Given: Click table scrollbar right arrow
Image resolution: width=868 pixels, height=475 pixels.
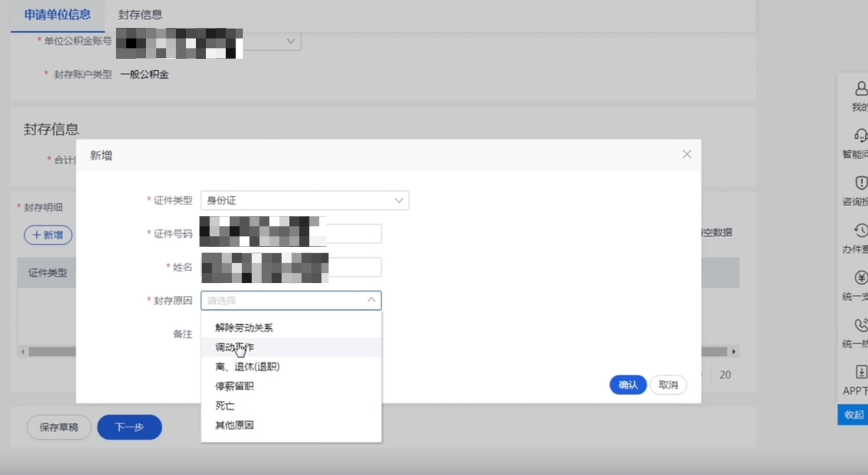Looking at the screenshot, I should (x=733, y=351).
